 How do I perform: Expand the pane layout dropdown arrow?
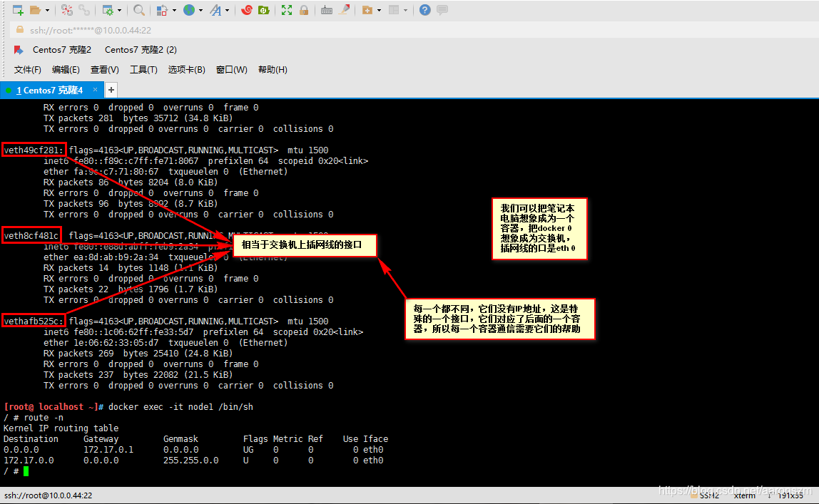click(x=405, y=10)
